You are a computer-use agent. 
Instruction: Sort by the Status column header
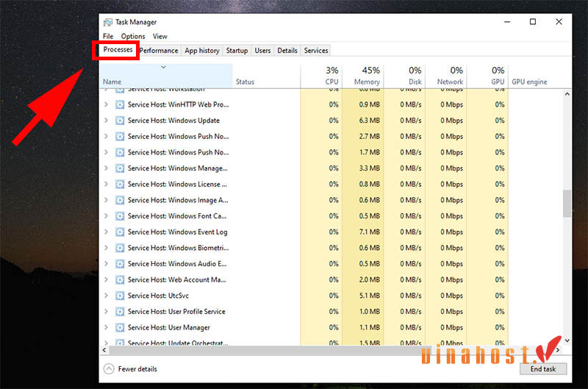[266, 76]
